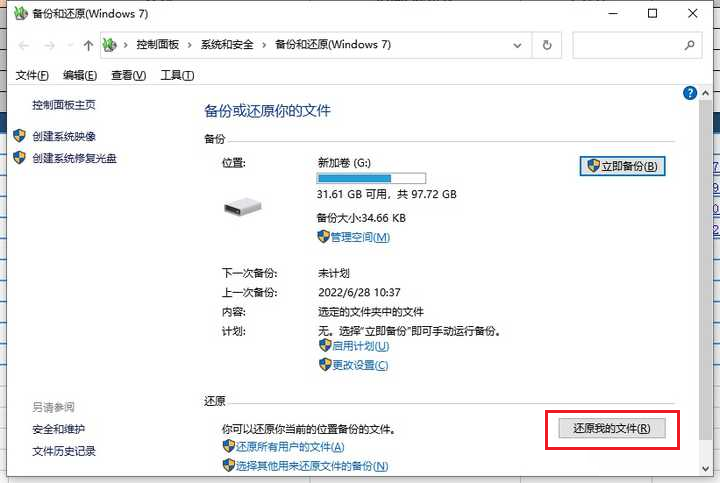
Task: Refresh the current page
Action: tap(547, 45)
